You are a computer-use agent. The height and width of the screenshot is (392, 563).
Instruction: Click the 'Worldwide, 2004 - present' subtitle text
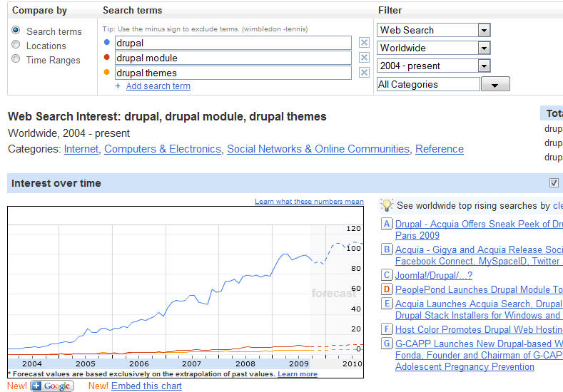[x=69, y=133]
